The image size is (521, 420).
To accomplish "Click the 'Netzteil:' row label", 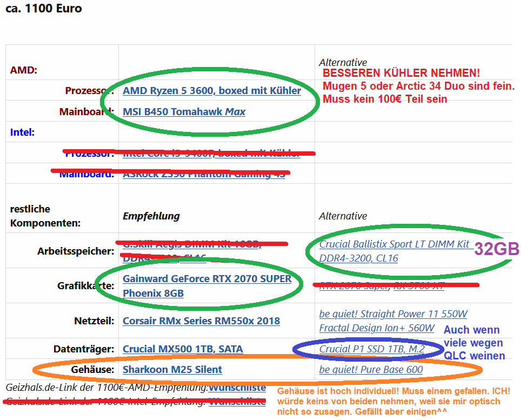I will point(94,321).
